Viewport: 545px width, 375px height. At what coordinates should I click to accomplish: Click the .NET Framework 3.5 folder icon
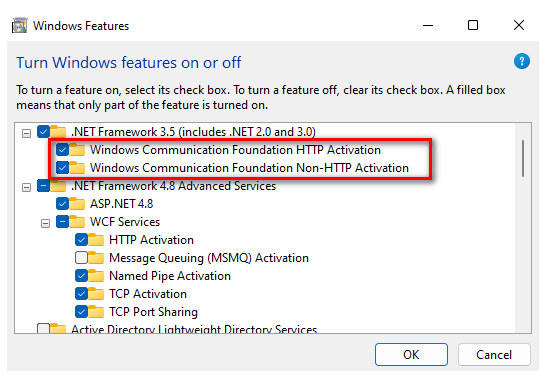click(58, 132)
